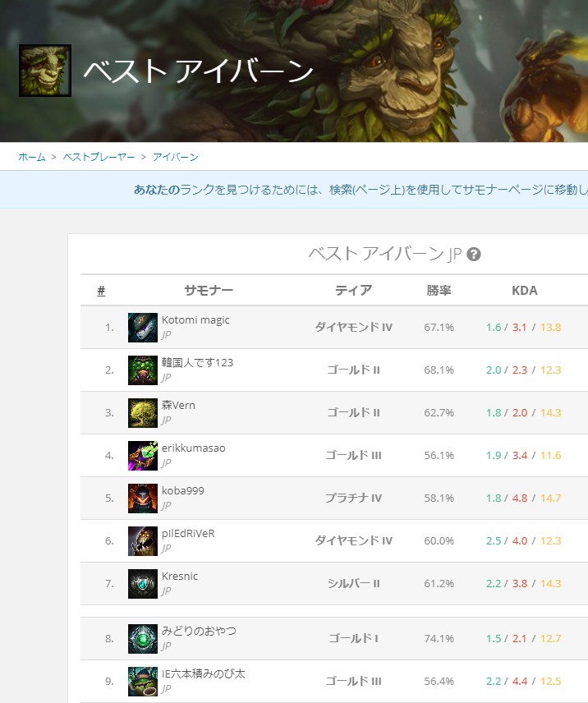
Task: Click the シルバー II tier cell
Action: pyautogui.click(x=354, y=584)
